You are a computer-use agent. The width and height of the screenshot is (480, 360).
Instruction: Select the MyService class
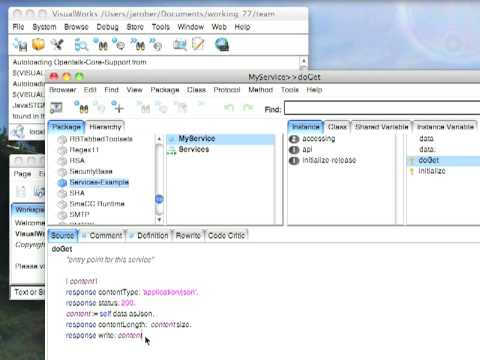pyautogui.click(x=221, y=139)
